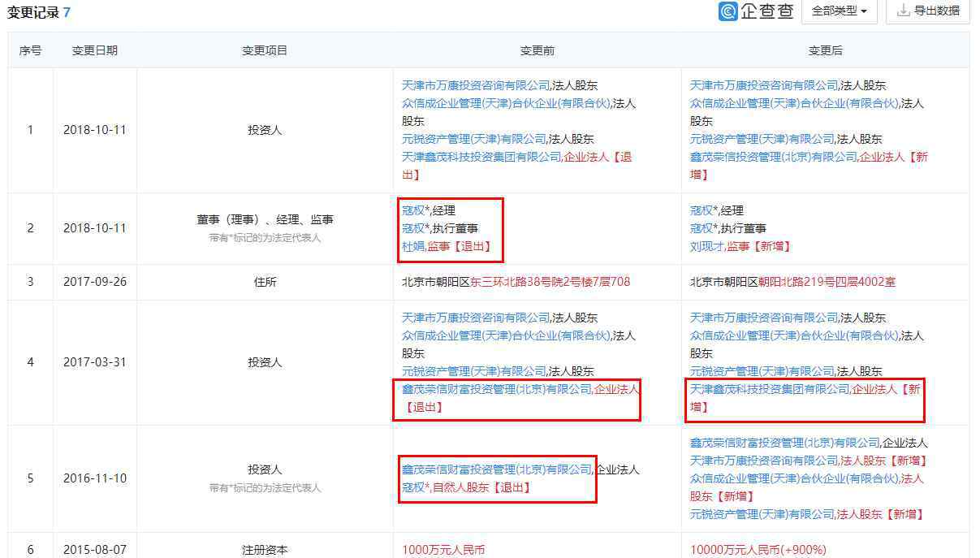The image size is (980, 558).
Task: Open 天津市万康投资咨询有限公司 in row 1 变更后
Action: pos(764,85)
